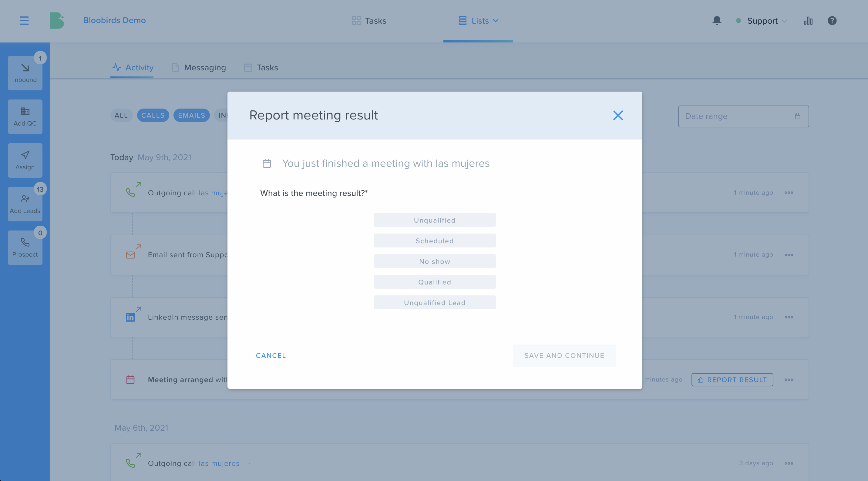Open options menu for Meeting arranged row
Screen dimensions: 868x481
click(789, 380)
